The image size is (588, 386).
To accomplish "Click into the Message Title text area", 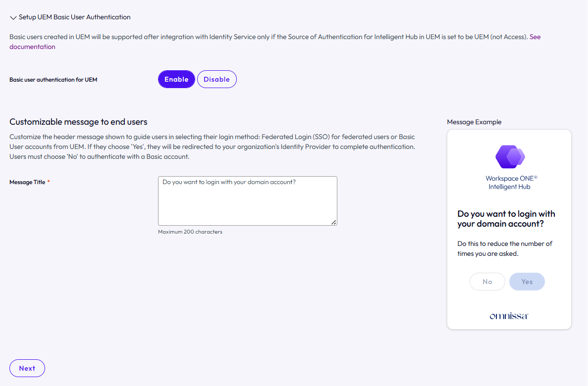I will [248, 201].
